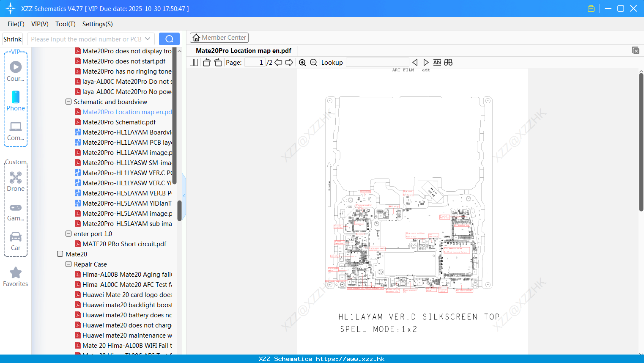Screen dimensions: 644x363
Task: Open Mate20Pro-HL5LAYAM YiDianT file
Action: pyautogui.click(x=123, y=203)
